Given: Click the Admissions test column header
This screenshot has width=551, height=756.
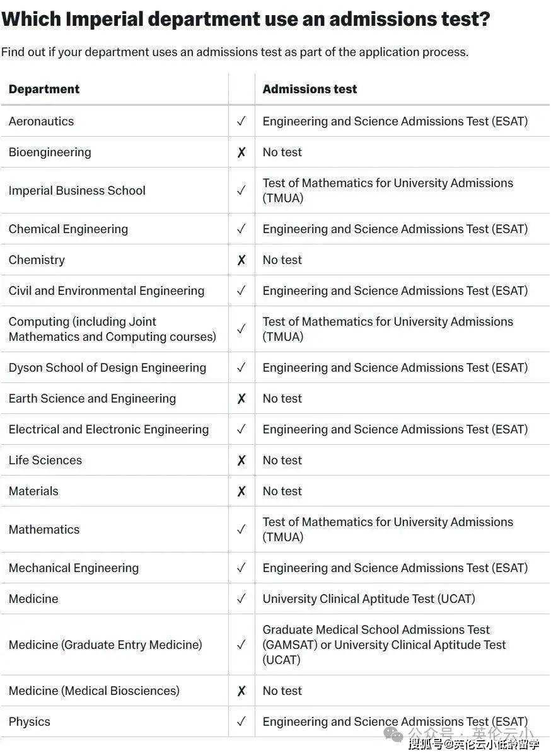Looking at the screenshot, I should click(310, 89).
